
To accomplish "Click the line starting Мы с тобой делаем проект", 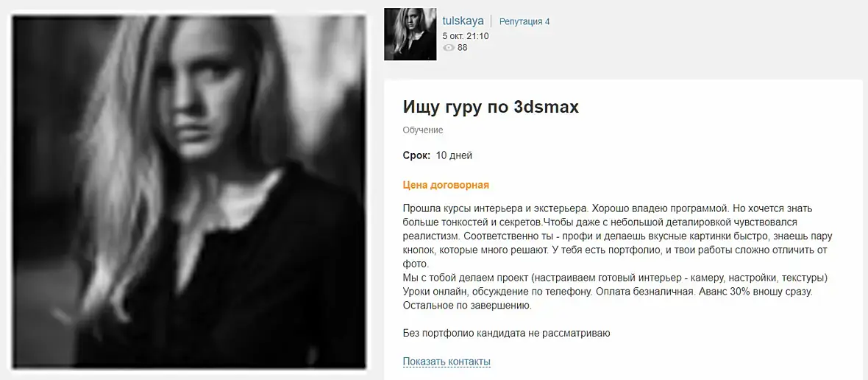I will tap(615, 278).
